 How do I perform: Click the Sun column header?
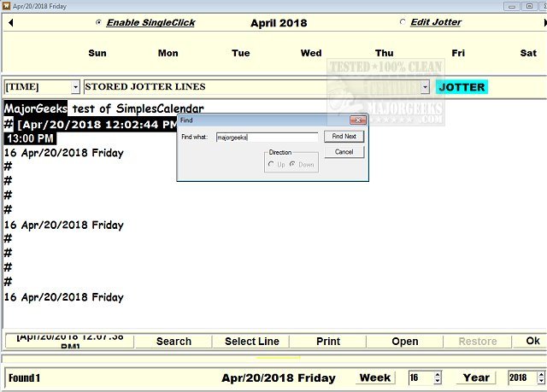click(97, 53)
